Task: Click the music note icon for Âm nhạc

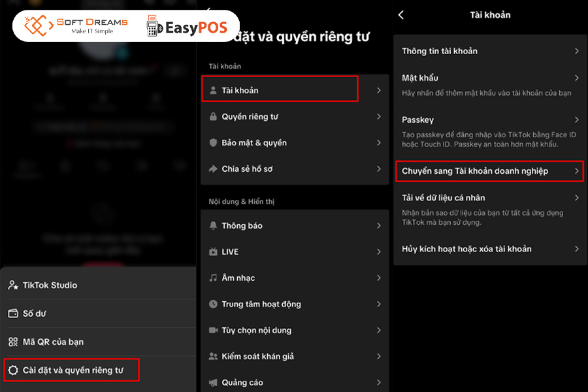Action: pos(213,278)
